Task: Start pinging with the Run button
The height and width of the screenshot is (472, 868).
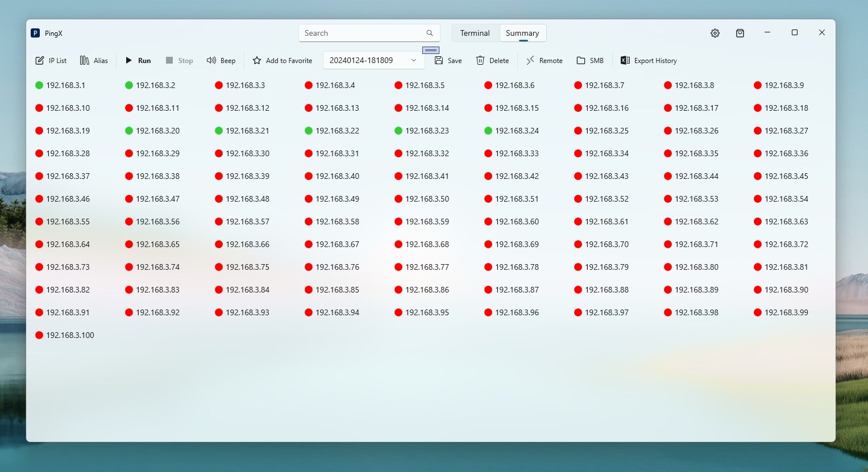Action: (138, 60)
